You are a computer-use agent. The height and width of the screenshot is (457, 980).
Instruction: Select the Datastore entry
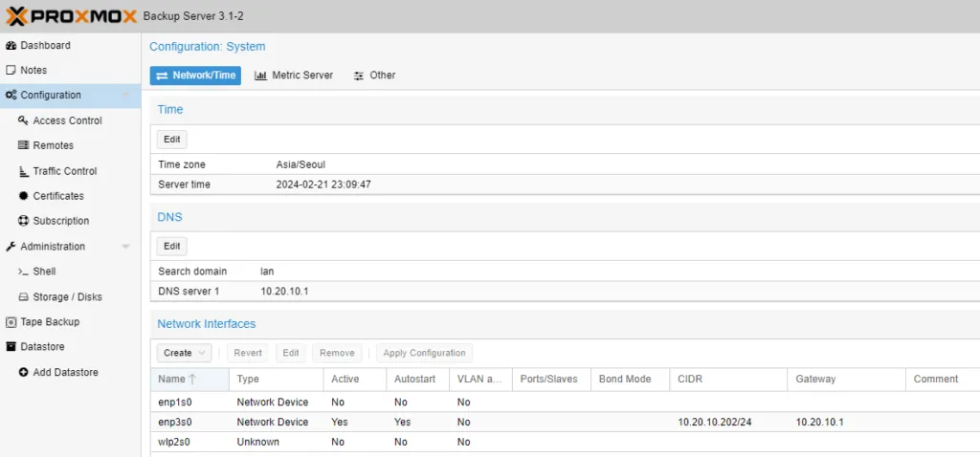(70, 347)
